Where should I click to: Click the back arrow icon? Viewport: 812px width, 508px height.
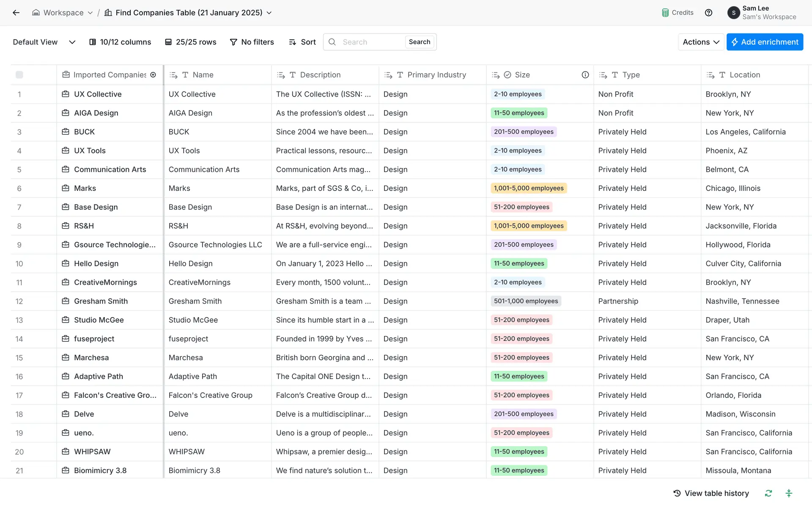[16, 13]
